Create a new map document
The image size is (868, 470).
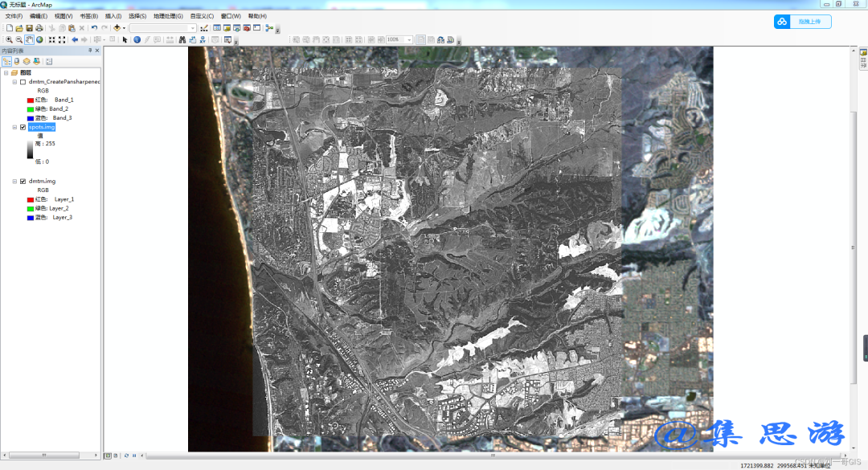10,27
